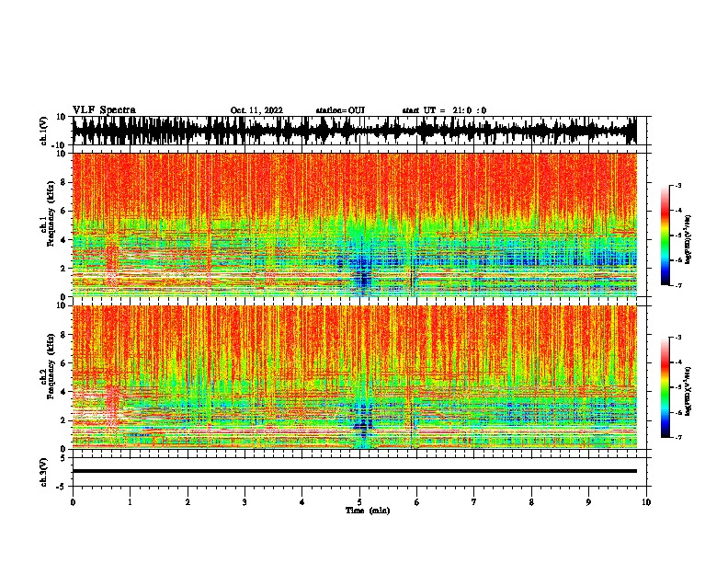Click the ch.1(V) waveform strip
Viewport: 728px width, 563px height.
pyautogui.click(x=354, y=131)
